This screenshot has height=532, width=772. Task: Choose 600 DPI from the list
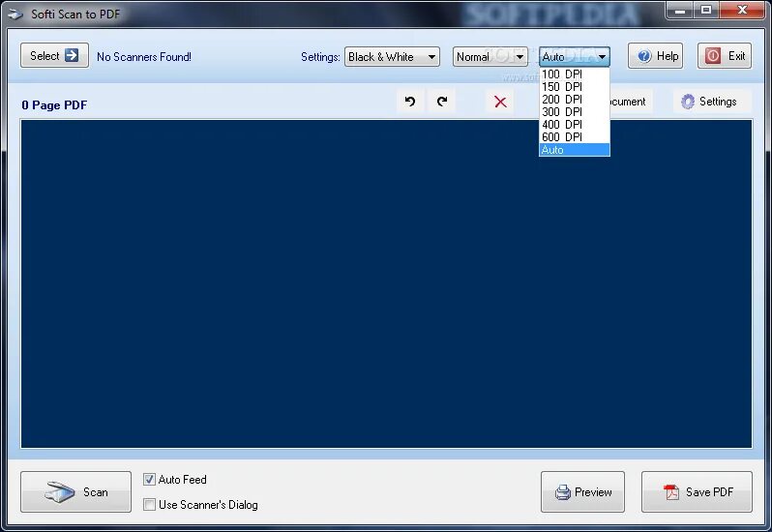[574, 137]
